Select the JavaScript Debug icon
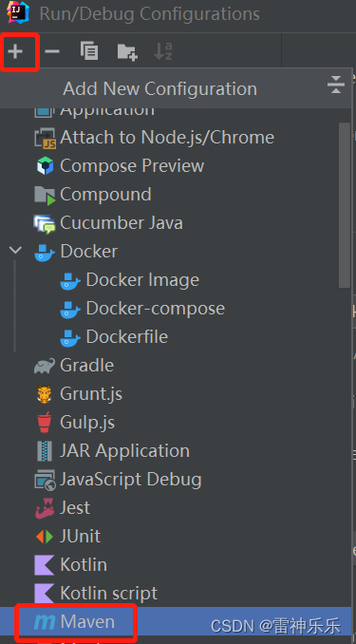The width and height of the screenshot is (356, 644). [x=45, y=480]
